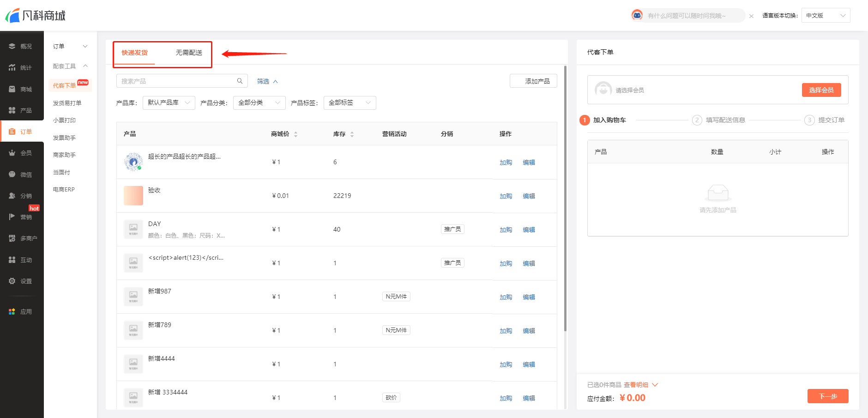Image resolution: width=868 pixels, height=418 pixels.
Task: Open the language version 中文版 dropdown
Action: (x=826, y=15)
